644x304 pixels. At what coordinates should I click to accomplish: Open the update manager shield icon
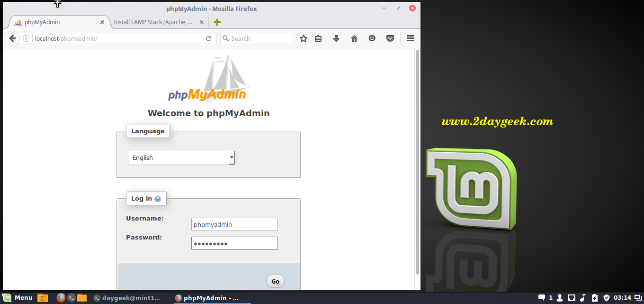pos(606,298)
